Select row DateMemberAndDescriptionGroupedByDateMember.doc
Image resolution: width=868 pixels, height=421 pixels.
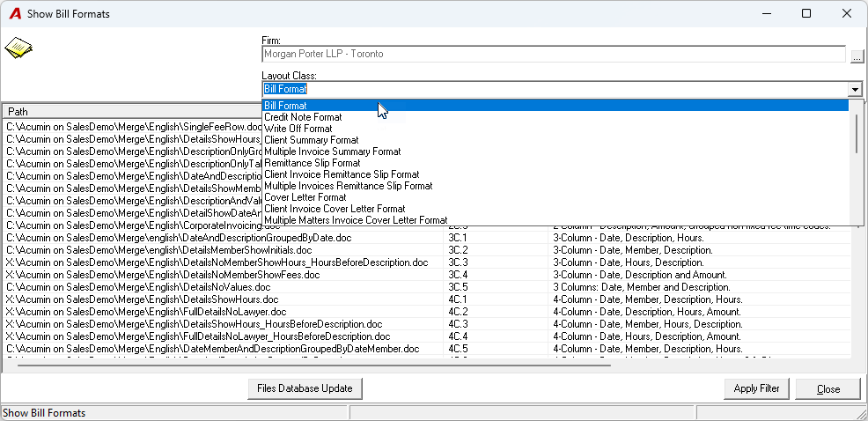coord(426,349)
